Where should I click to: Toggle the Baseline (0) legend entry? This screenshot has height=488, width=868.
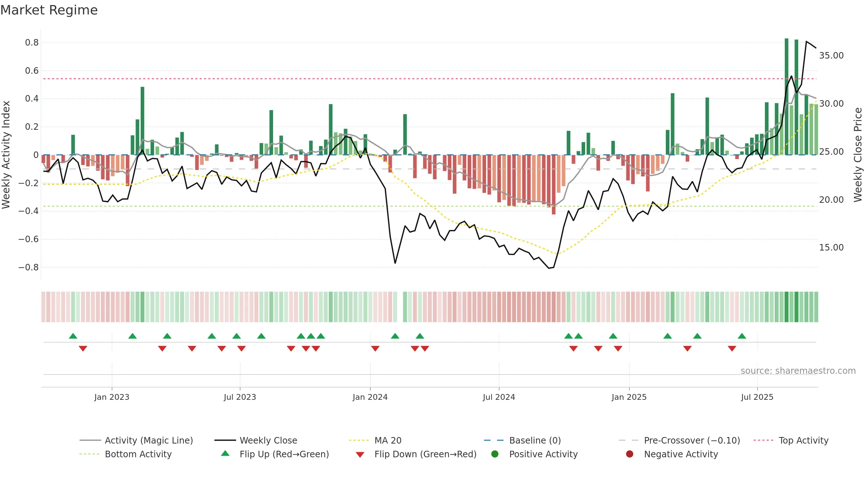522,440
